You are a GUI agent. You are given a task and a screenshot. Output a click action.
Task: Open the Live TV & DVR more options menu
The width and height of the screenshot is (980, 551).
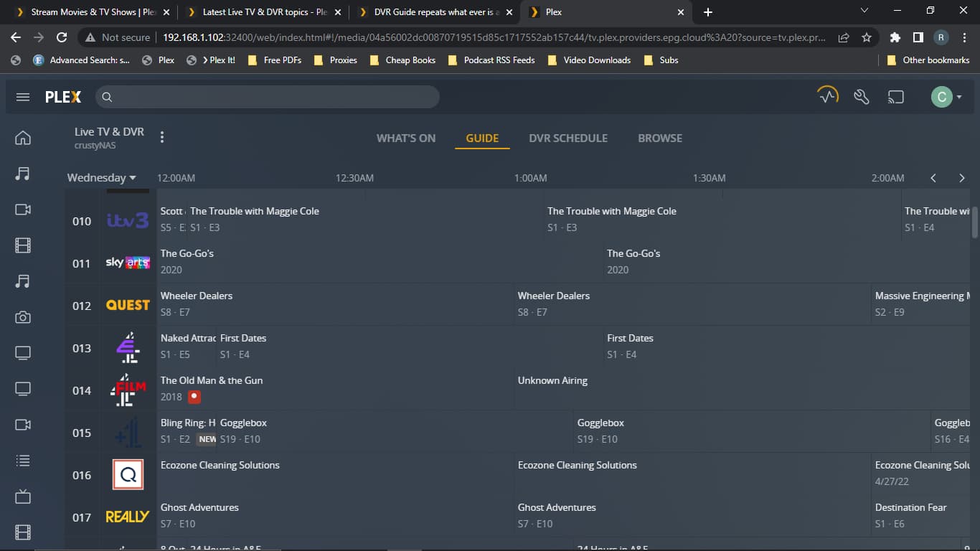162,137
